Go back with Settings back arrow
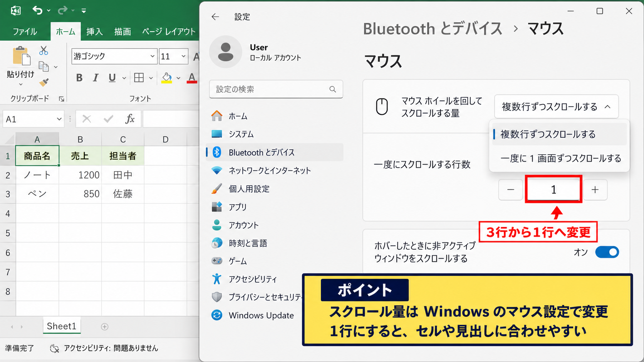Image resolution: width=644 pixels, height=362 pixels. tap(215, 17)
